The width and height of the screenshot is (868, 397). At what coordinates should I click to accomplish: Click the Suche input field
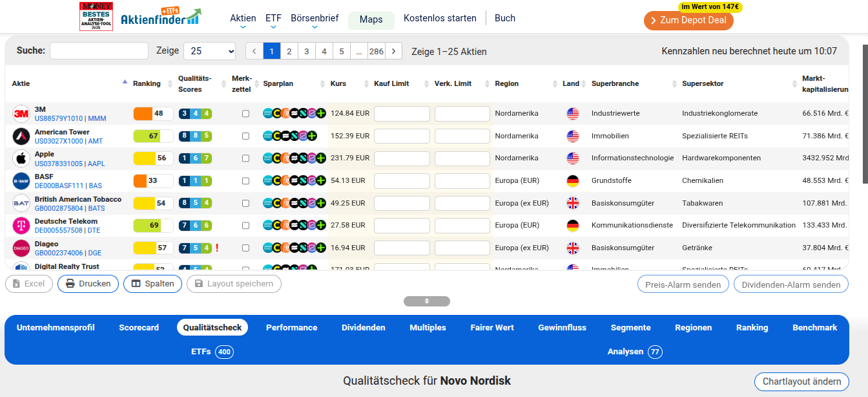pyautogui.click(x=99, y=51)
